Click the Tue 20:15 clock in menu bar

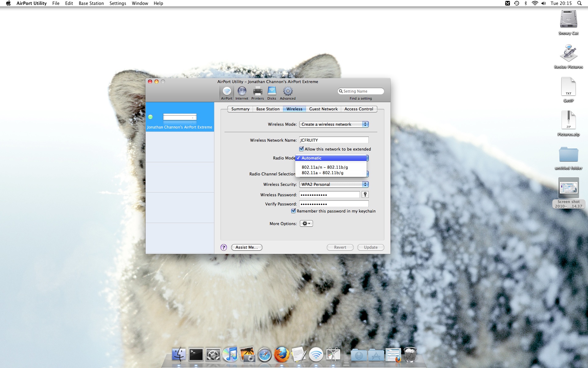click(x=561, y=3)
